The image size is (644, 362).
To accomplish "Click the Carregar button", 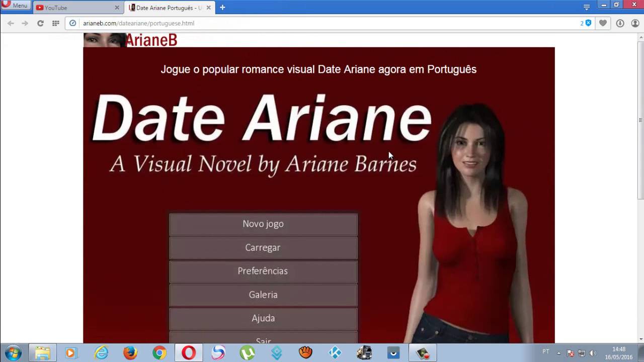I will pos(263,247).
